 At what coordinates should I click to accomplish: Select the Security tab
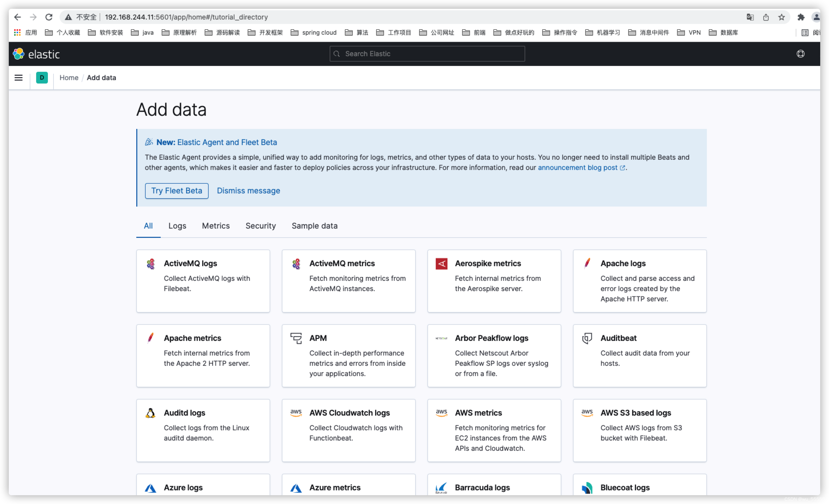coord(260,226)
